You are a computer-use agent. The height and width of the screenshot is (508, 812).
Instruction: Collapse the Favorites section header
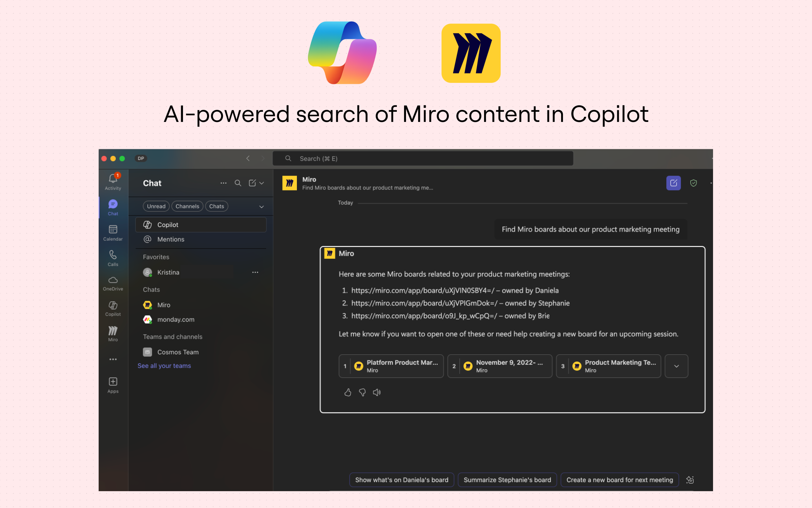coord(156,257)
